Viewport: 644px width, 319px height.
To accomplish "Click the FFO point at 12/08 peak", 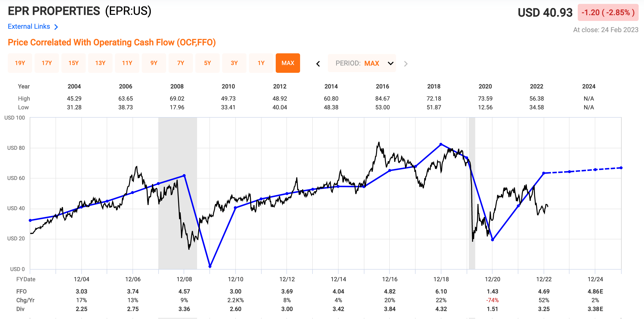I will (184, 176).
